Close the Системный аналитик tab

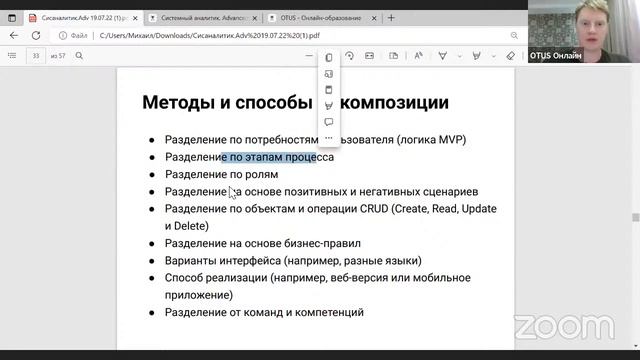tap(255, 18)
